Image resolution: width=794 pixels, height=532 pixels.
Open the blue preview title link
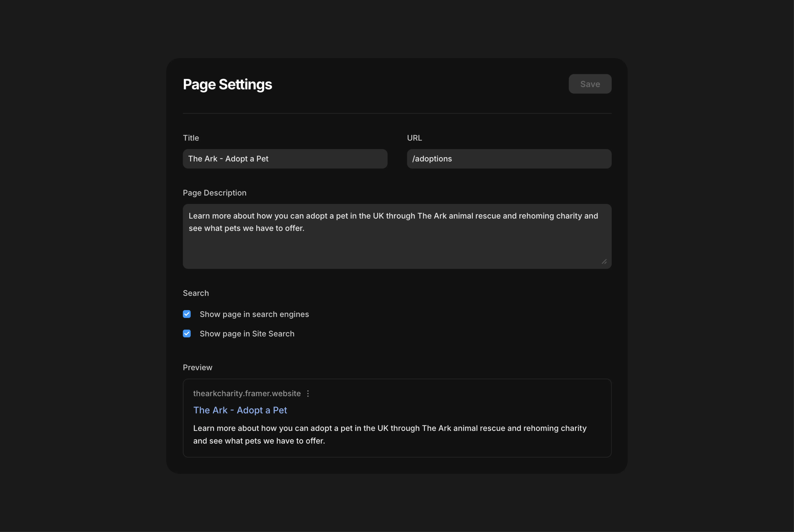point(240,410)
